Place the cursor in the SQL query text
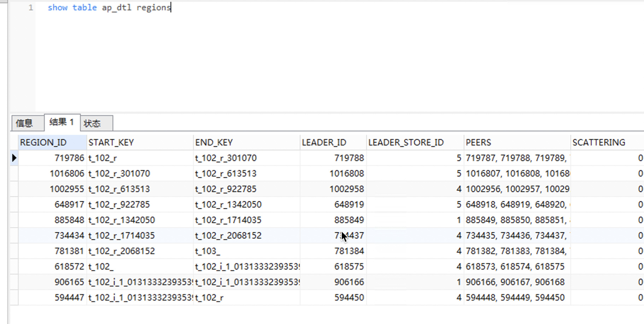 (110, 8)
